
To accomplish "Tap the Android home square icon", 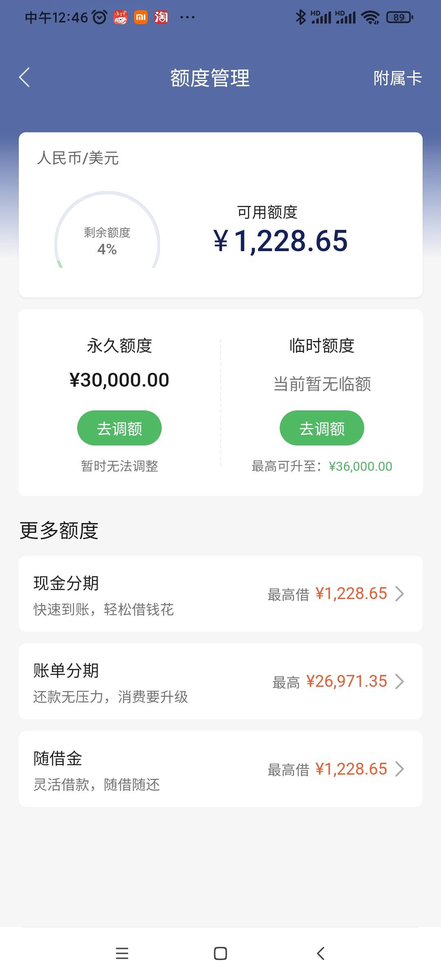I will click(220, 953).
